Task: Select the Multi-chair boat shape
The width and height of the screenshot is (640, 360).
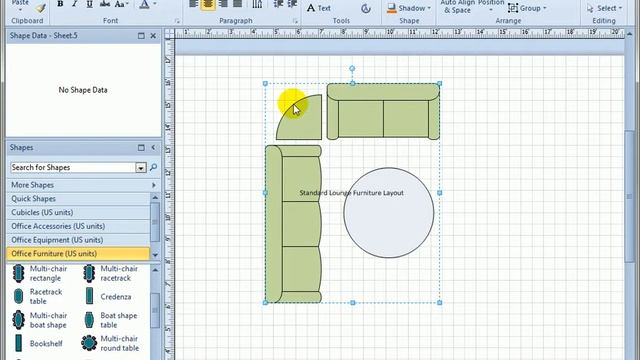Action: (39, 320)
